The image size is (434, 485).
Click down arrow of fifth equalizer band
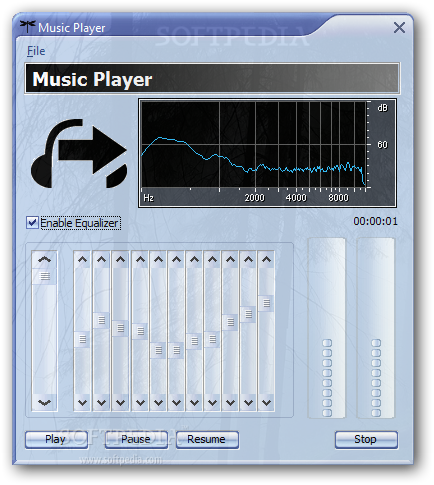click(158, 403)
